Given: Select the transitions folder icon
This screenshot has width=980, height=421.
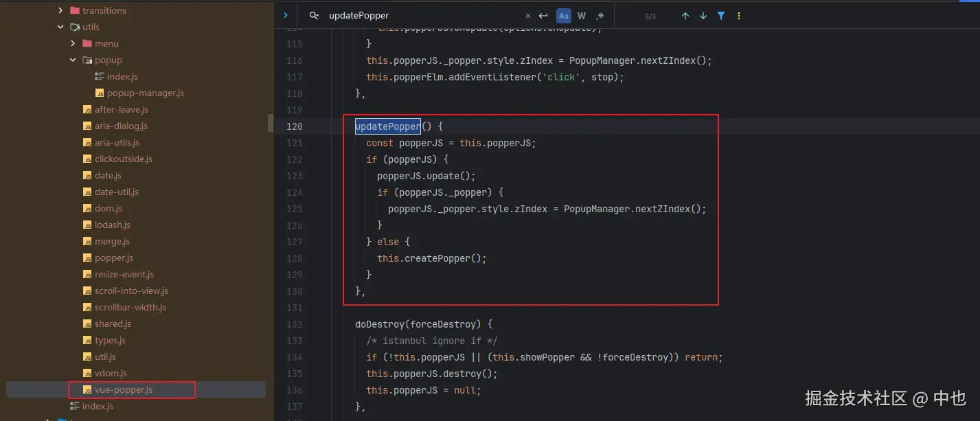Looking at the screenshot, I should 75,10.
